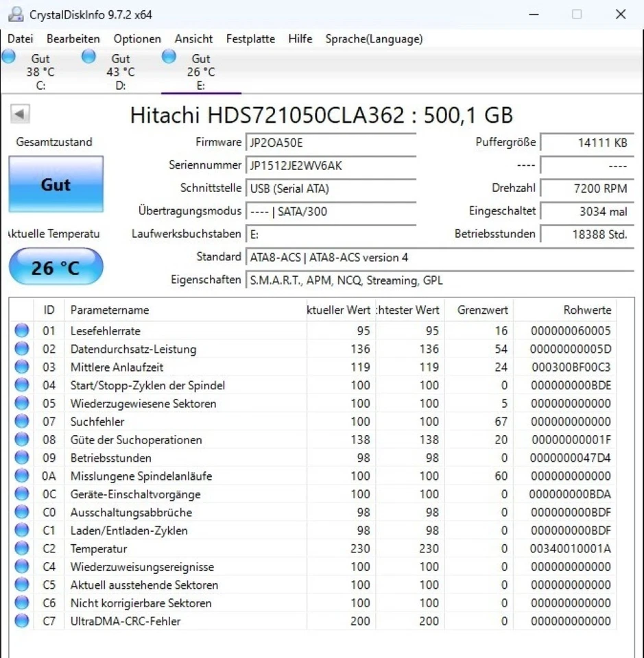Click the status dot beside Betriebsstunden

pos(21,458)
